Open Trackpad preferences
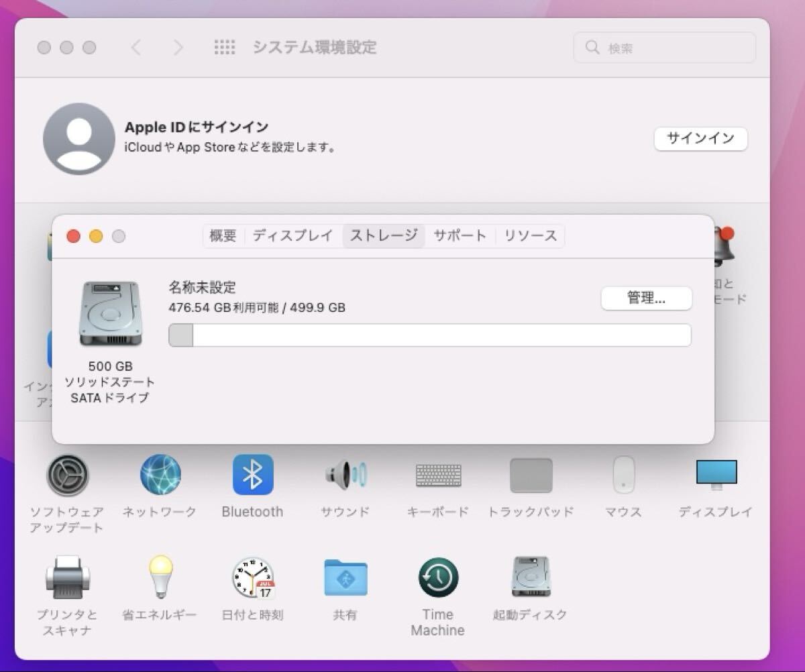This screenshot has width=805, height=672. 531,475
